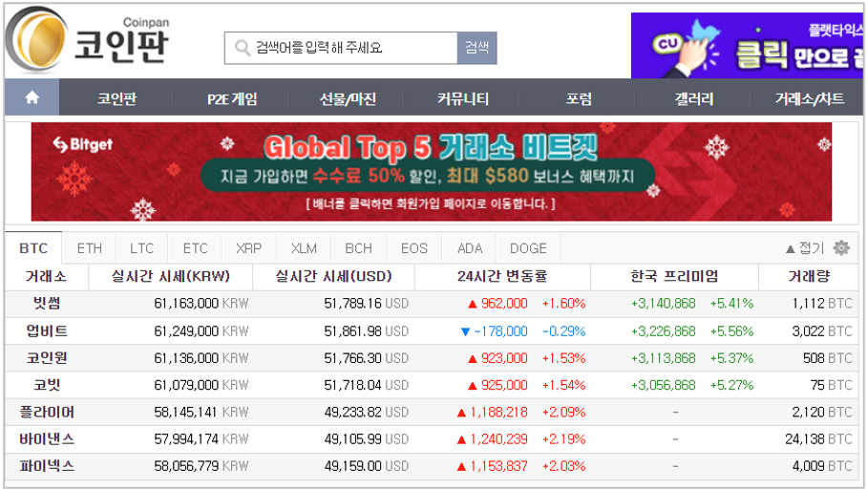
Task: Open the 빗썸 exchange row
Action: click(433, 304)
